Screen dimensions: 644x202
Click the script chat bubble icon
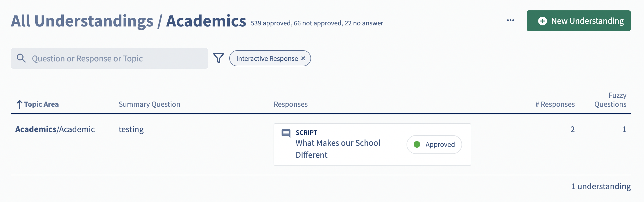tap(286, 133)
